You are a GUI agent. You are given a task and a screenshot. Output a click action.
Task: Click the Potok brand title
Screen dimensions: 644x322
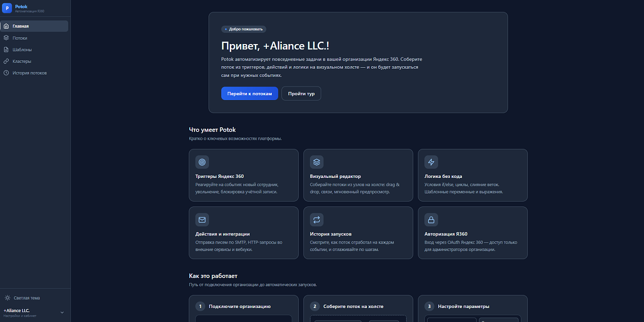pyautogui.click(x=21, y=6)
